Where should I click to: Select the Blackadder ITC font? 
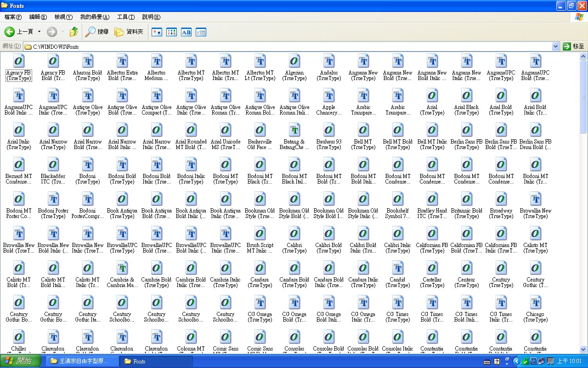(53, 171)
